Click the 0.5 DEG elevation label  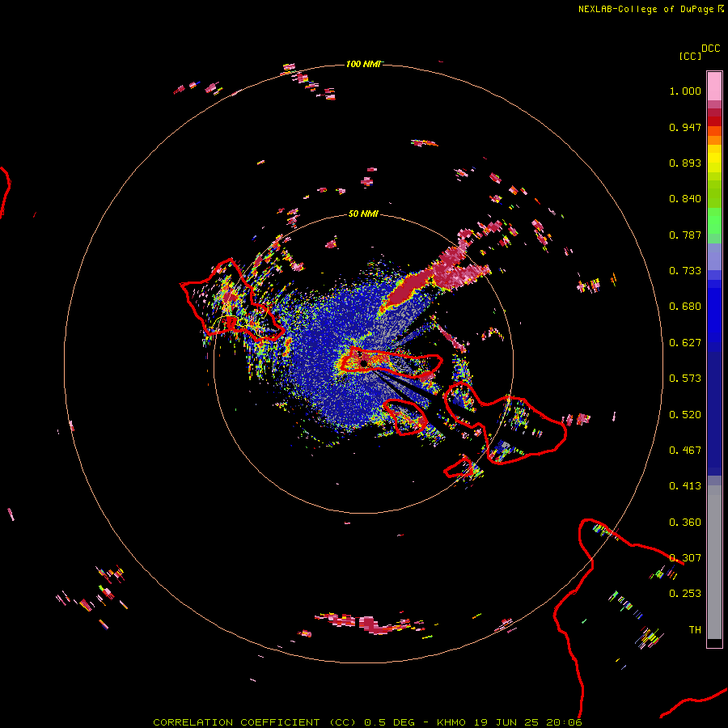click(390, 722)
